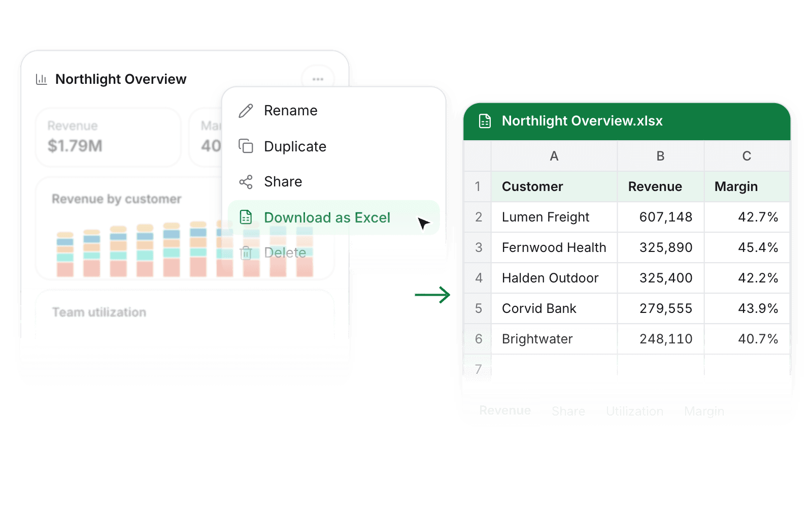Click the 607,148 revenue cell

tap(661, 217)
